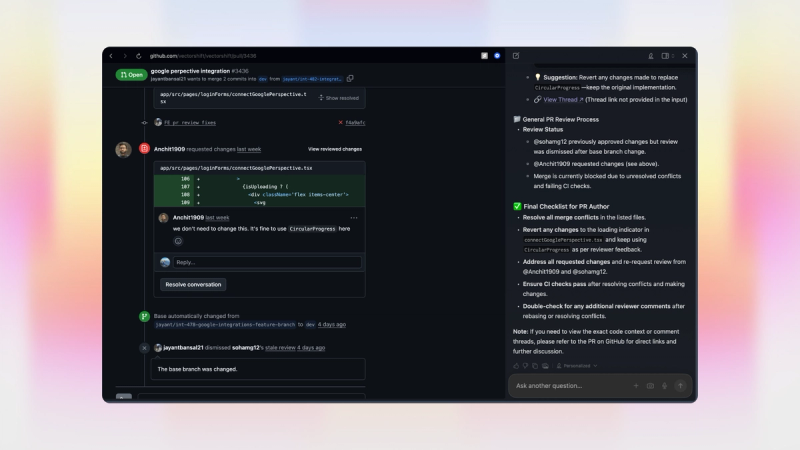Click the 4 days ago link after dev
800x450 pixels.
click(332, 324)
